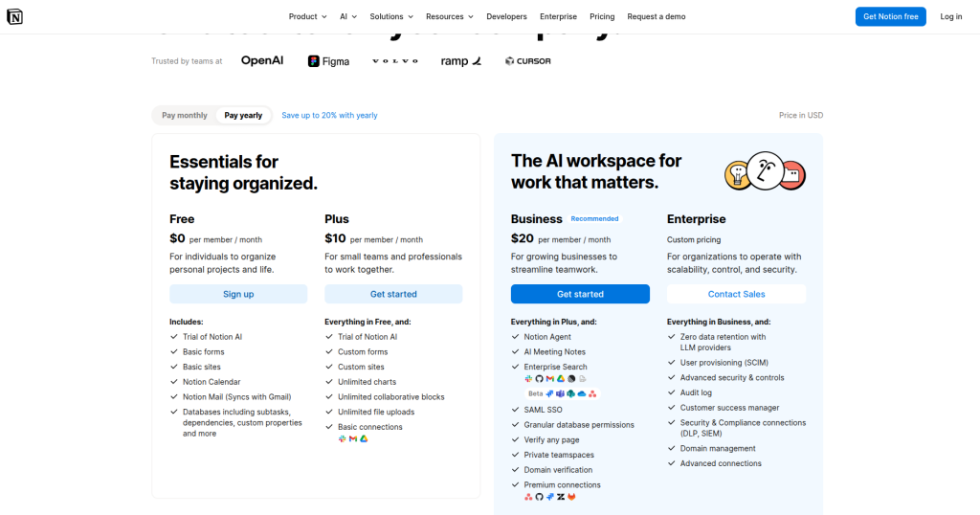Viewport: 980px width, 515px height.
Task: Click the Asana icon in the Beta row
Action: pos(592,393)
